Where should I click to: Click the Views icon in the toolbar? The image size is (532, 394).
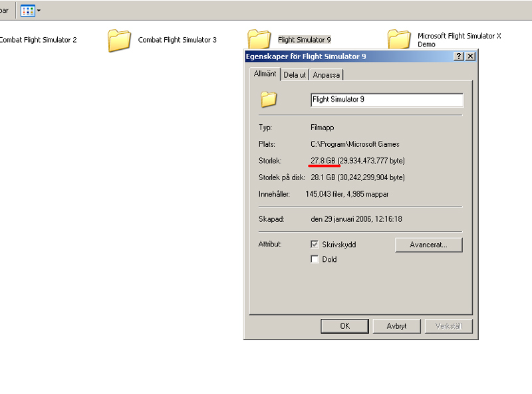[28, 11]
